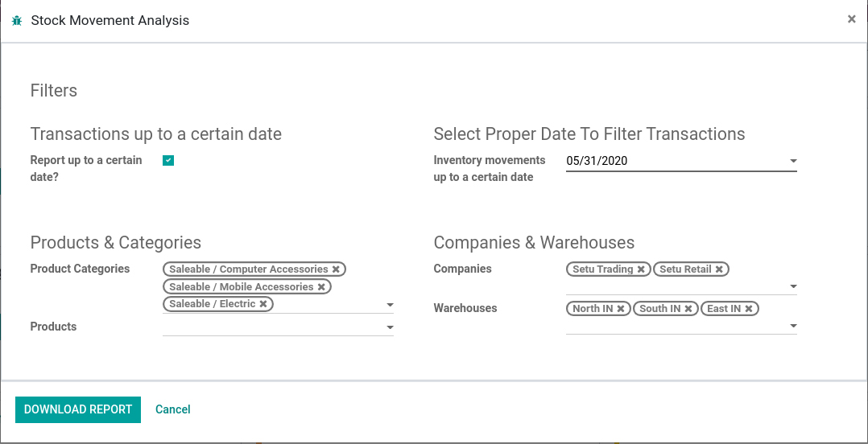This screenshot has height=444, width=868.
Task: Remove North IN warehouse tag
Action: point(621,309)
